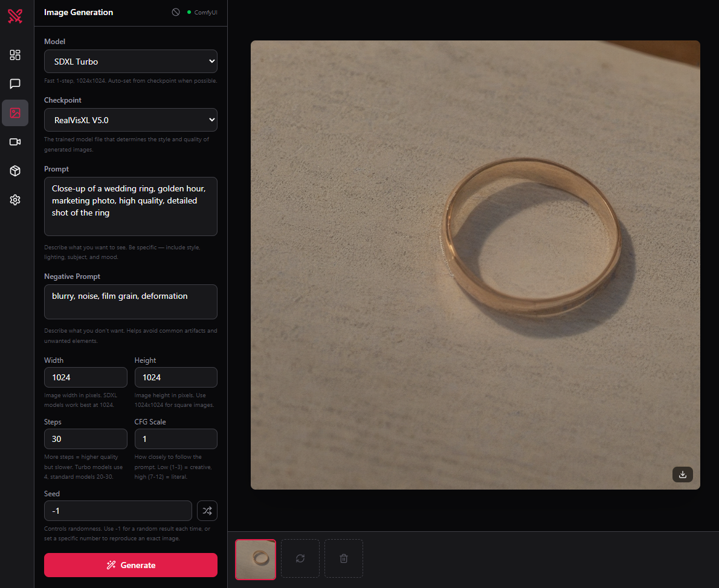Click the 'Image height in pixels' hint text
Screen dimensions: 719x588
click(174, 400)
